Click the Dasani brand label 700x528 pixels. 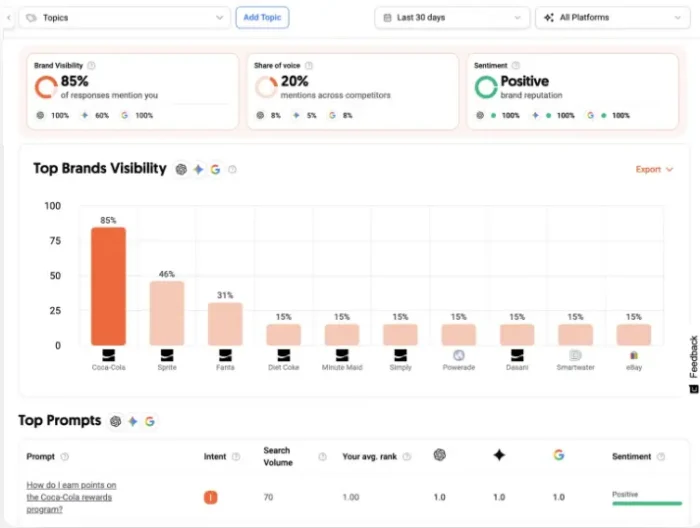517,367
